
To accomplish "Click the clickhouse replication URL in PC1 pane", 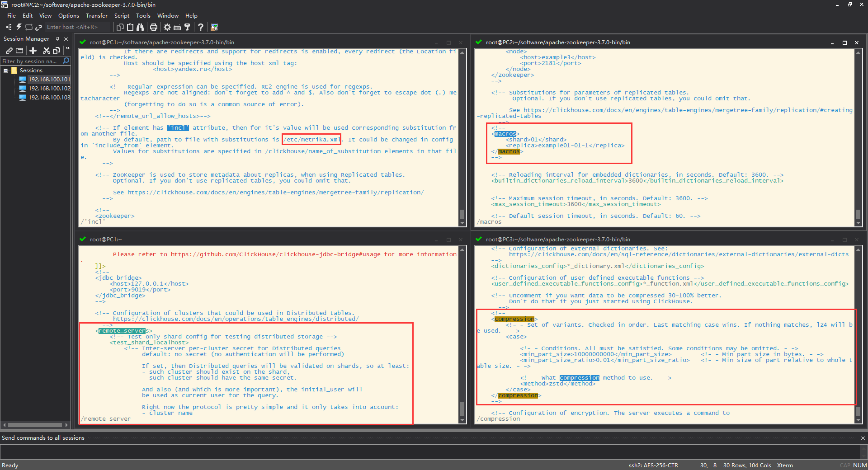I will coord(276,193).
